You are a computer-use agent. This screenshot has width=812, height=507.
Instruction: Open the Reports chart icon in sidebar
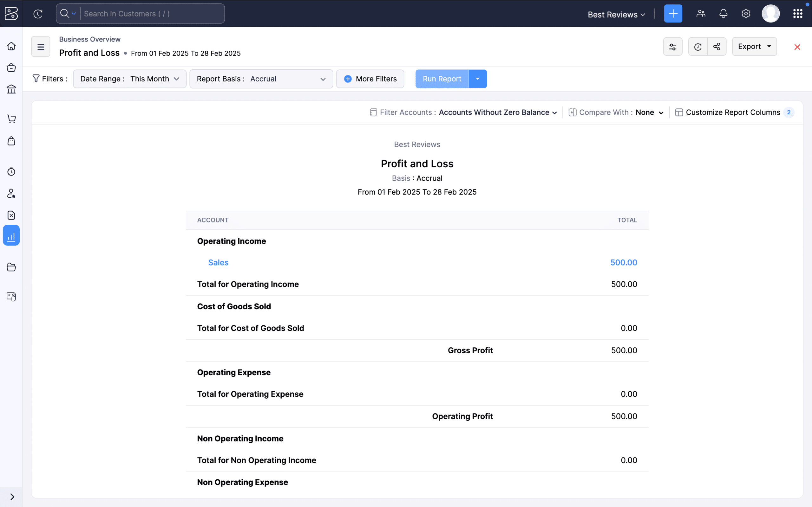point(11,235)
